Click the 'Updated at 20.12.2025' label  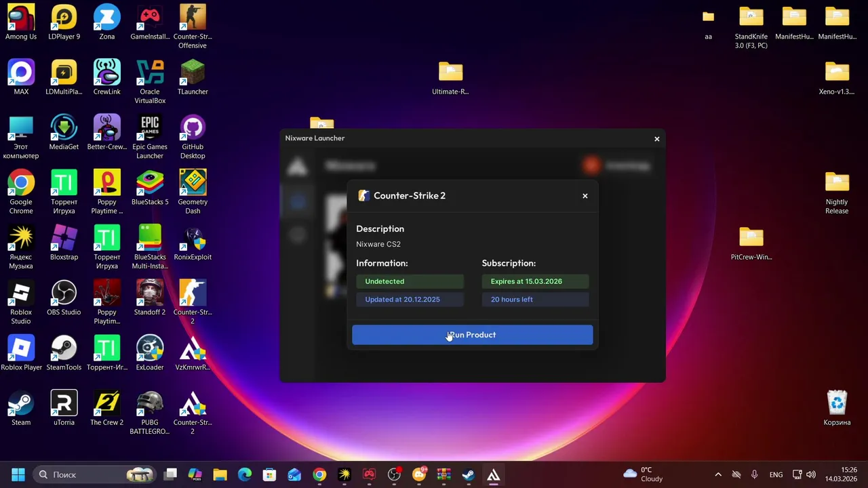click(410, 300)
